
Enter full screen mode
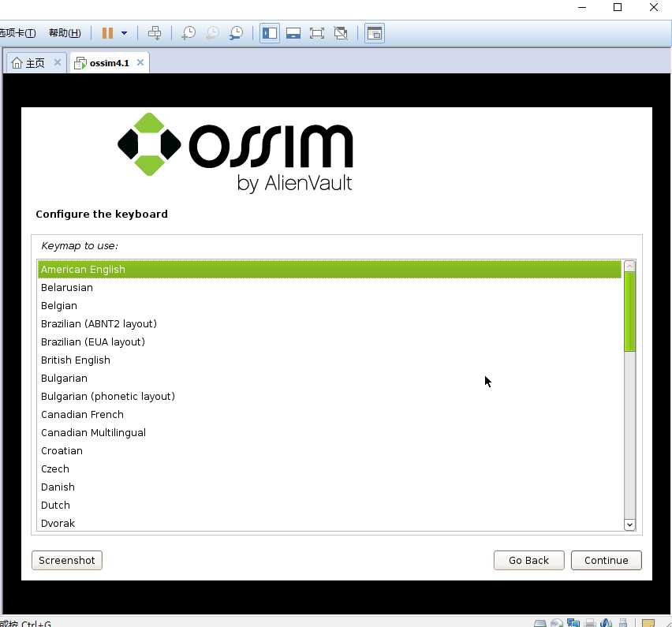[317, 33]
